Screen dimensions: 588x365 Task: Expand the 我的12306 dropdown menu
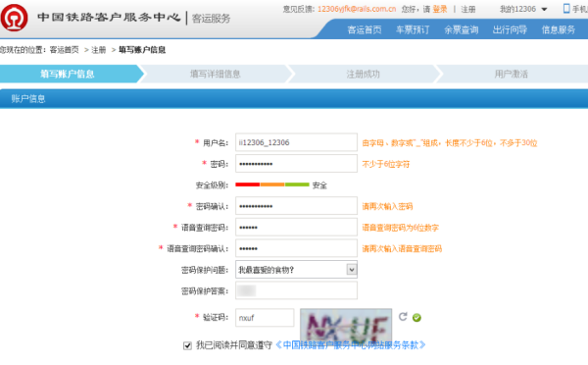[x=523, y=9]
